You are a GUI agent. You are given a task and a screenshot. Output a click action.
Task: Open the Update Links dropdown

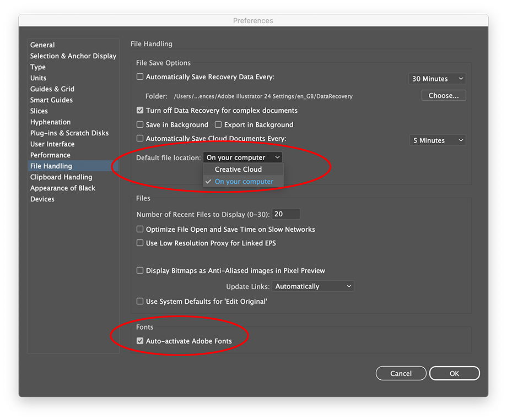(x=312, y=286)
